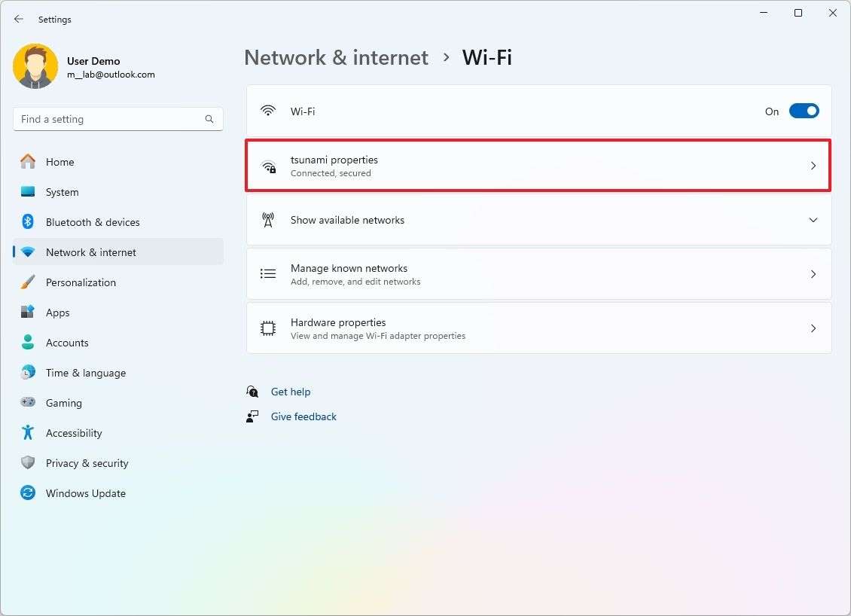Click the Wi-Fi signal icon
Image resolution: width=851 pixels, height=616 pixels.
coord(268,111)
